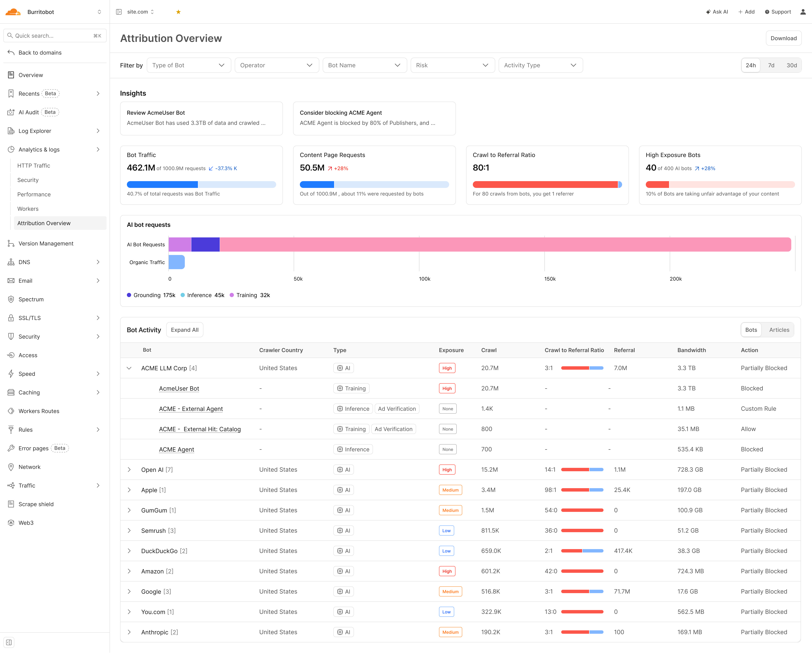812x653 pixels.
Task: Click the Download button
Action: pos(783,38)
